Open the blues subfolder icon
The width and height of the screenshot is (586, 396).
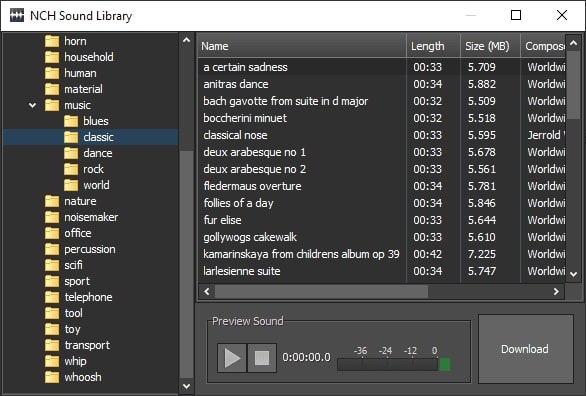pyautogui.click(x=71, y=121)
